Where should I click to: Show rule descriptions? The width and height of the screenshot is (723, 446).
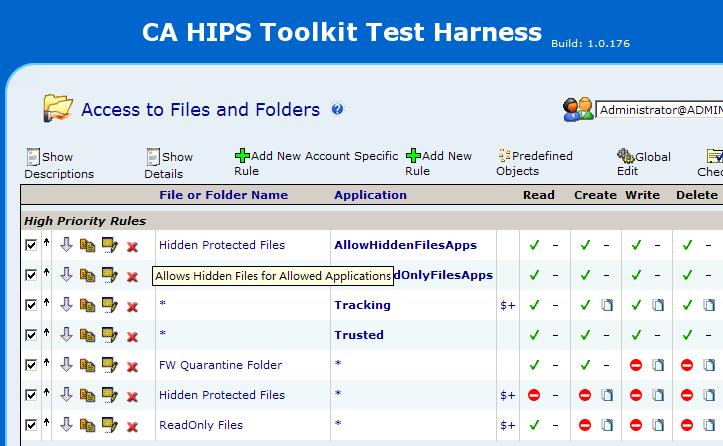[x=58, y=164]
